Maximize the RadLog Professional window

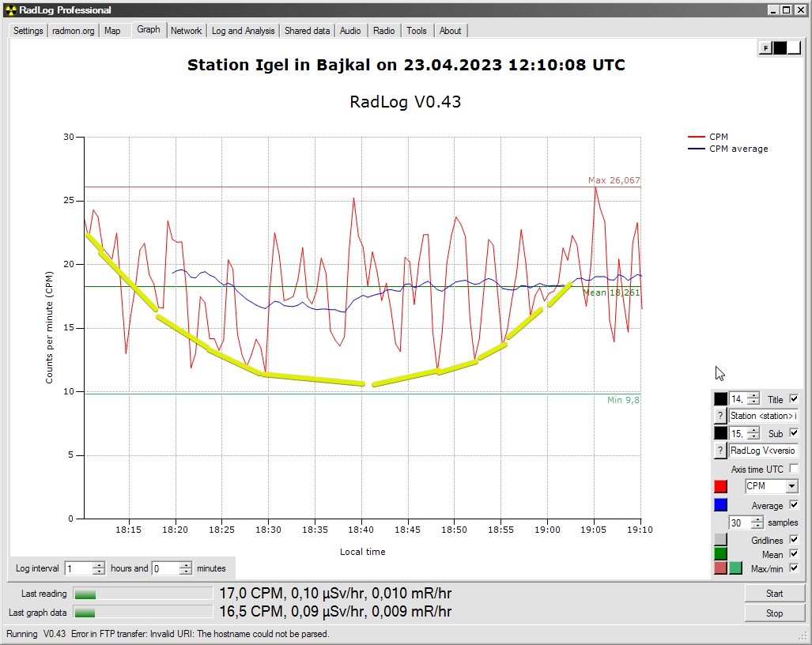point(786,9)
